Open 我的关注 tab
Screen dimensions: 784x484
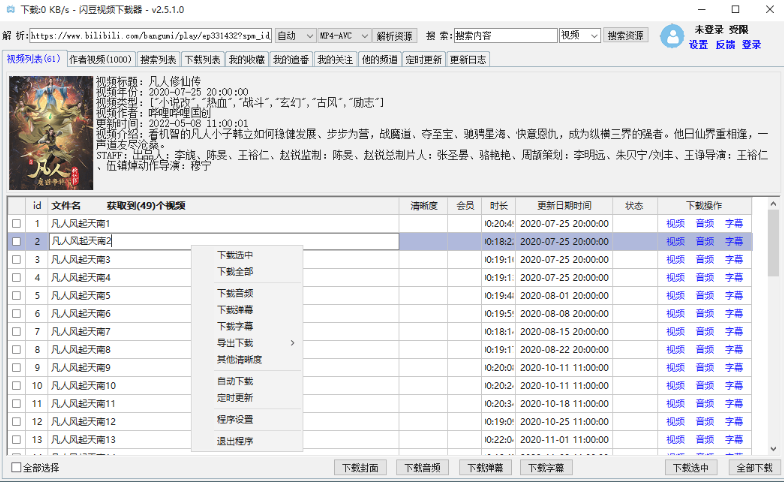click(x=335, y=60)
